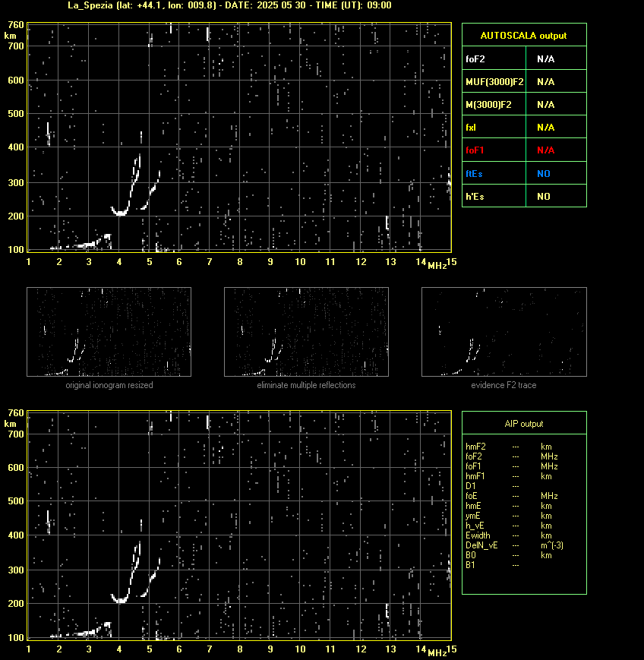Screen dimensions: 644x660
Task: Select the AUTOSCALA output table header
Action: coord(523,36)
